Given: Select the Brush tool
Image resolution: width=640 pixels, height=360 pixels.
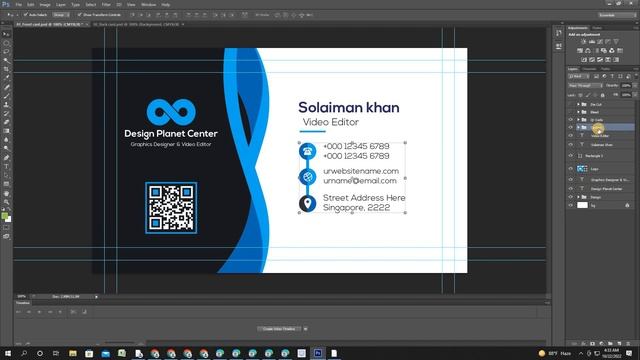Looking at the screenshot, I should pyautogui.click(x=6, y=96).
